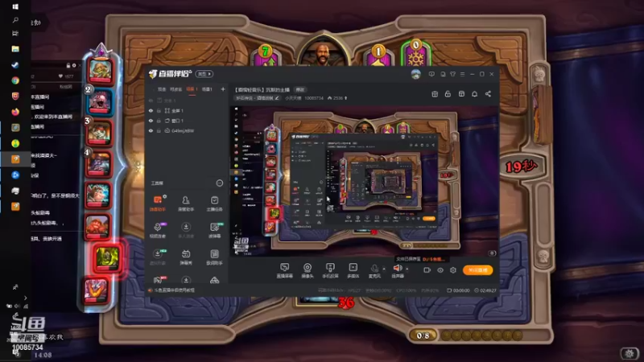Edit the stream category with pencil
Screen dimensions: 644x362
tap(277, 98)
